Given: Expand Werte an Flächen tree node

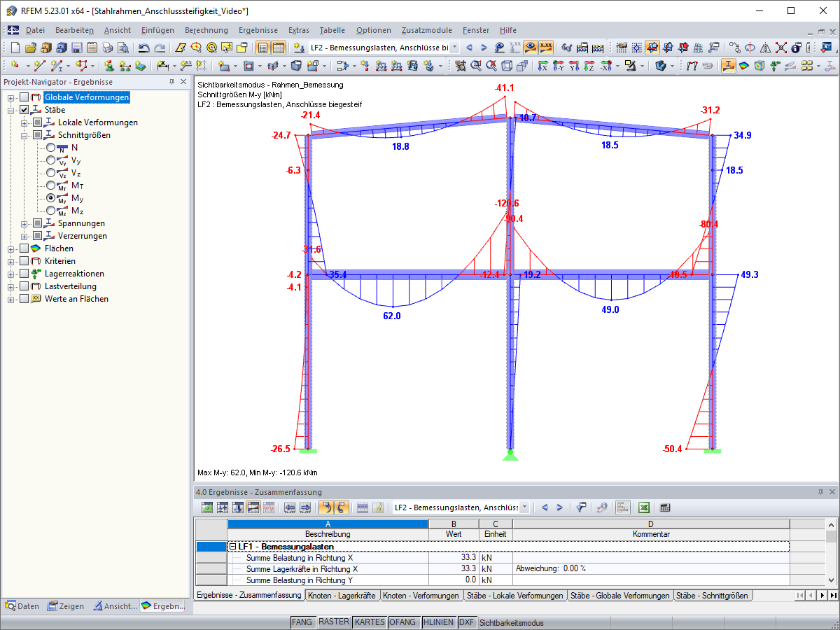Looking at the screenshot, I should (x=11, y=299).
